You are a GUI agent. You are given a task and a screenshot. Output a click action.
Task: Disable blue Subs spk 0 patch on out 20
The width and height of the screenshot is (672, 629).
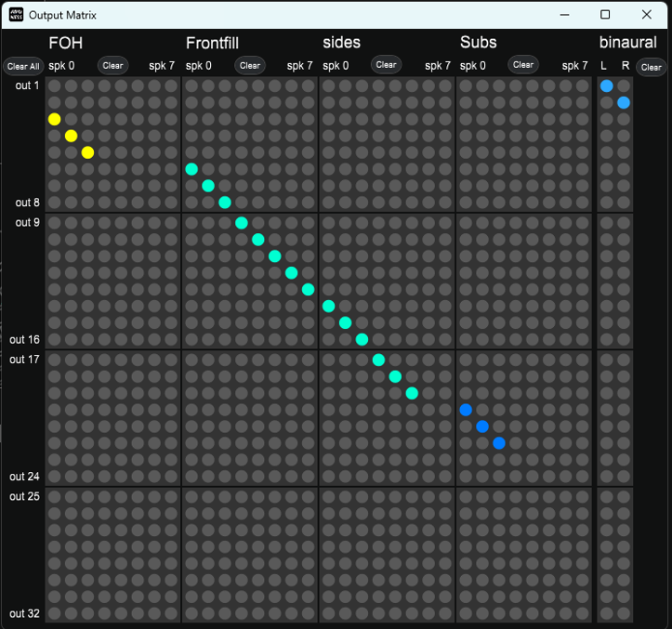[466, 410]
